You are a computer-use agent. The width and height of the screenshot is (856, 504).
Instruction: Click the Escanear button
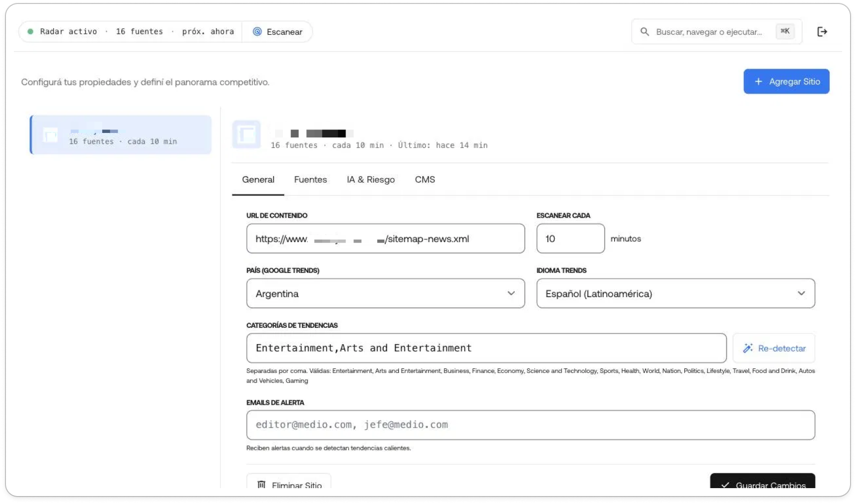pyautogui.click(x=277, y=32)
